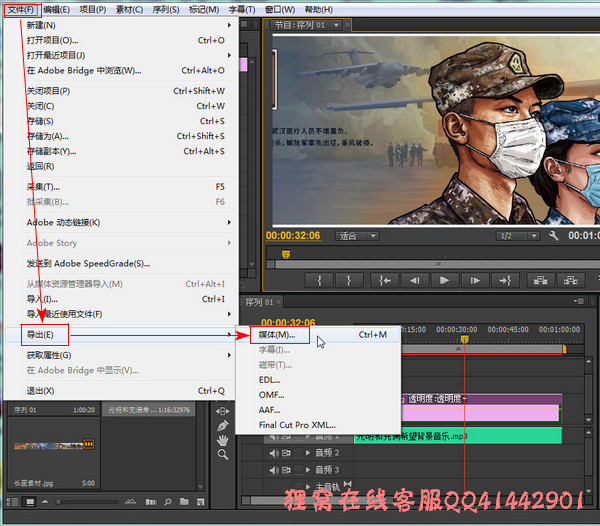
Task: Open the 文件(F) menu
Action: tap(21, 10)
